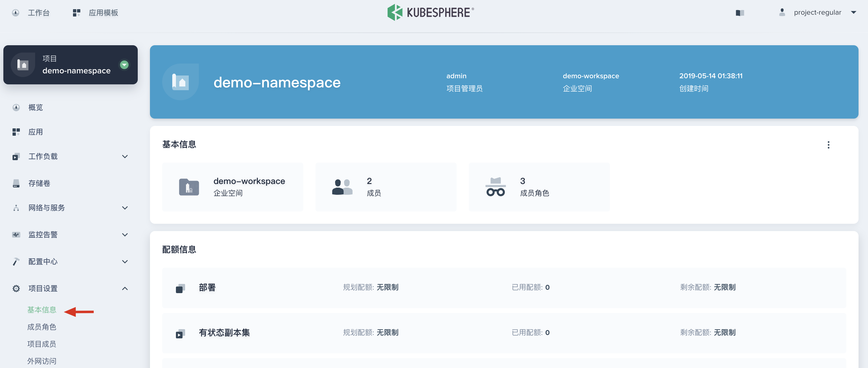Open 应用模板 in the top navigation
The width and height of the screenshot is (868, 368).
pos(103,13)
